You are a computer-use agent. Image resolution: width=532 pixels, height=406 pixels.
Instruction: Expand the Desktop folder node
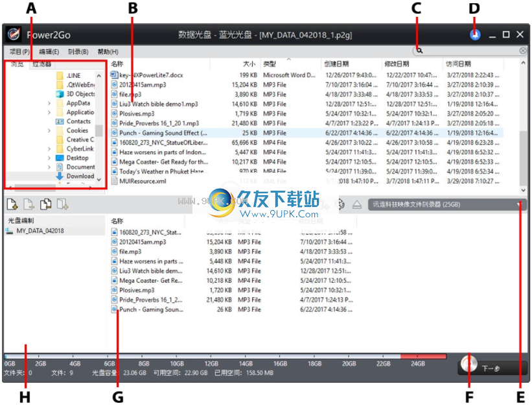coord(49,158)
